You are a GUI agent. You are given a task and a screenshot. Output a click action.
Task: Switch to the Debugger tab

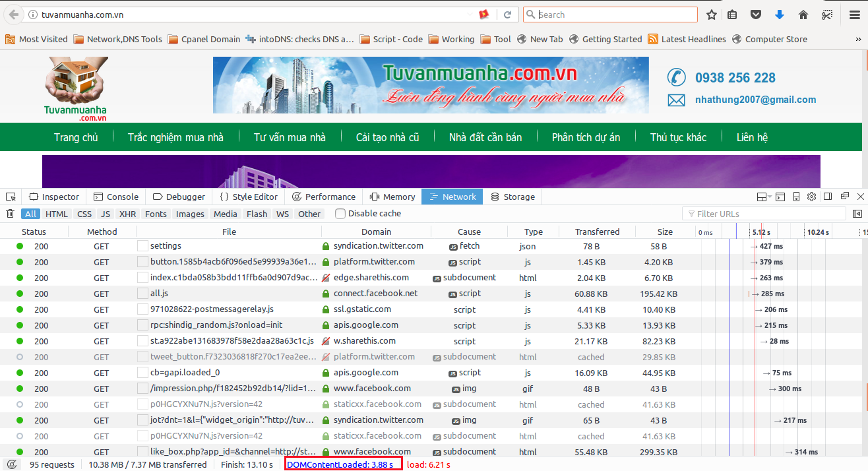tap(179, 197)
